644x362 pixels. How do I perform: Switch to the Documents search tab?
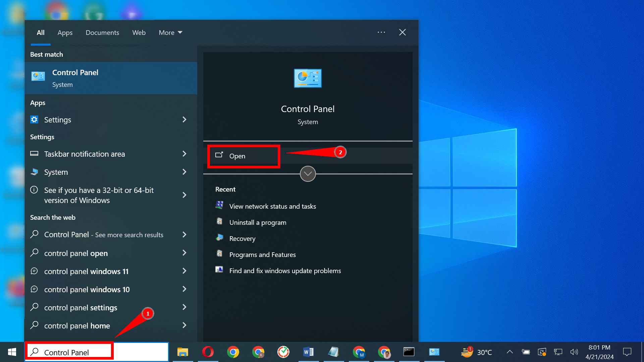[x=102, y=33]
